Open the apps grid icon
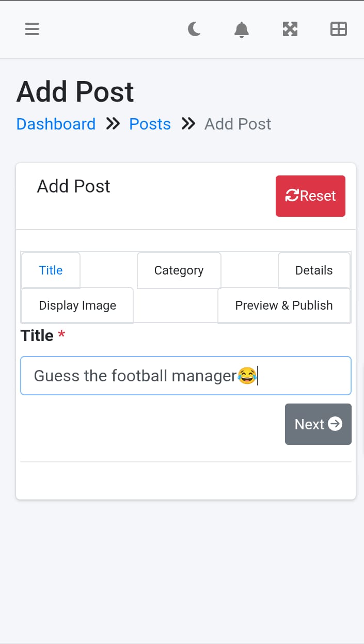Image resolution: width=364 pixels, height=644 pixels. [338, 29]
